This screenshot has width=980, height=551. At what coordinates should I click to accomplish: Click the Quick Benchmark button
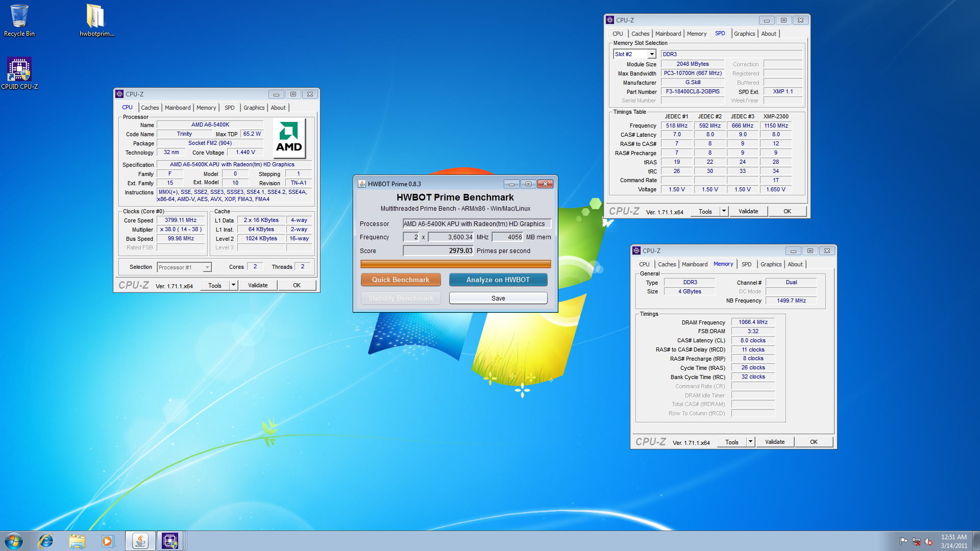(401, 280)
